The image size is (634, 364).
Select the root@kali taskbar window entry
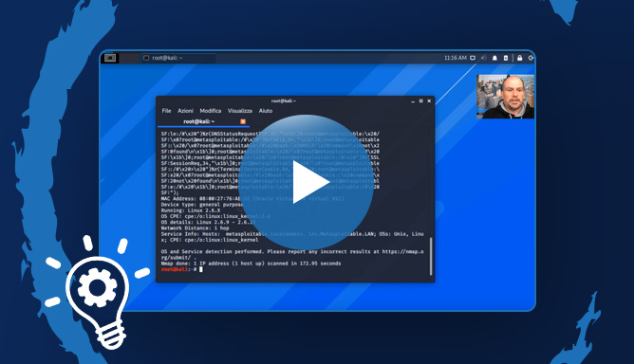point(177,58)
